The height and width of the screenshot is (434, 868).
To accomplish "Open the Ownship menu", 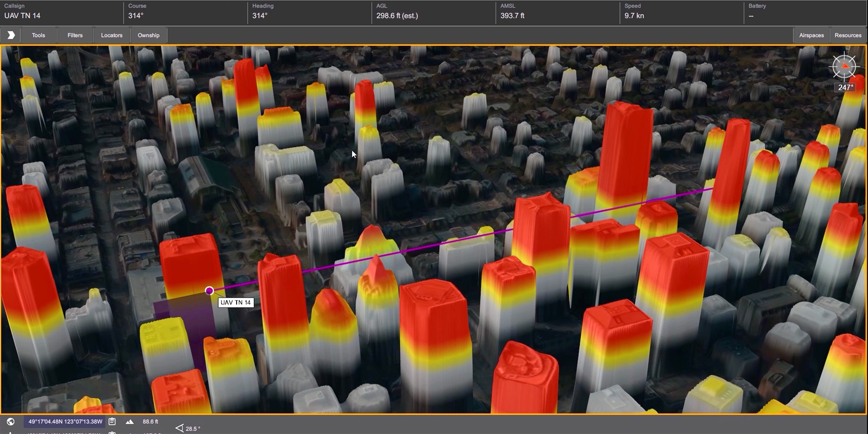I will click(x=148, y=35).
